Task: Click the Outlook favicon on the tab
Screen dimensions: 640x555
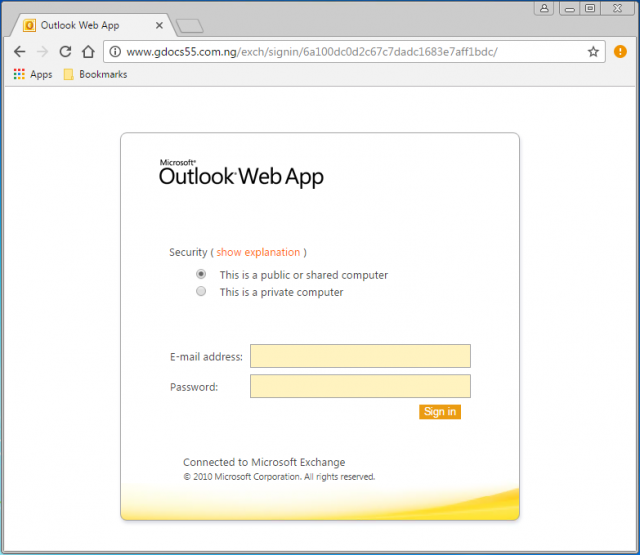Action: [29, 26]
